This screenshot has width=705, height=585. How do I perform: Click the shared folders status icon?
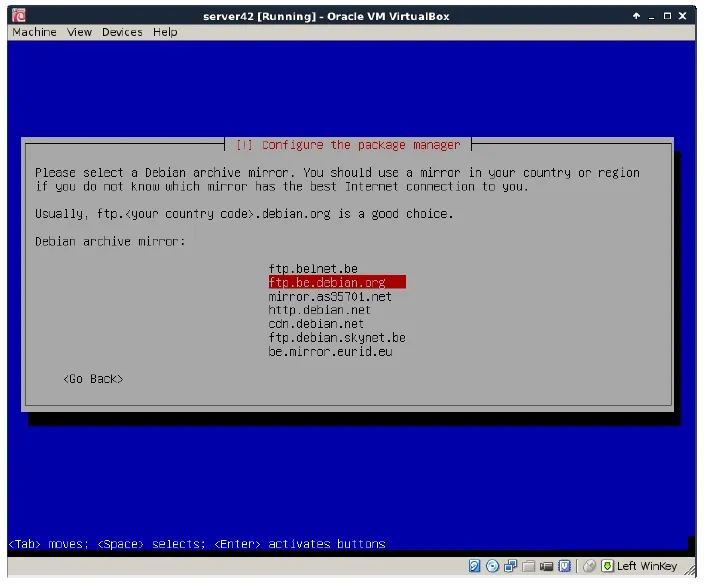tap(528, 566)
